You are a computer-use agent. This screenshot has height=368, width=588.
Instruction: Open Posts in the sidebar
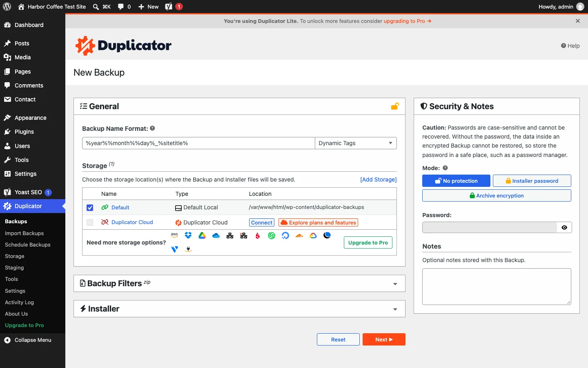click(33, 43)
